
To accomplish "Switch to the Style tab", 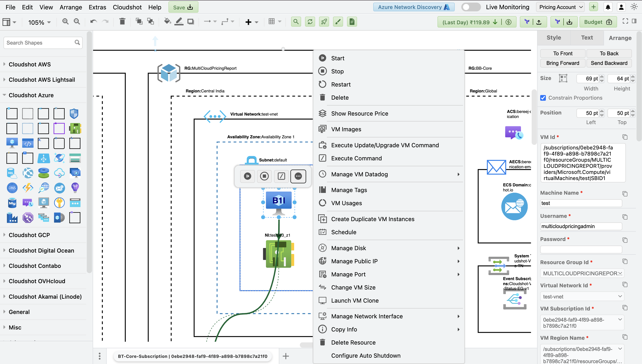I will coord(554,38).
